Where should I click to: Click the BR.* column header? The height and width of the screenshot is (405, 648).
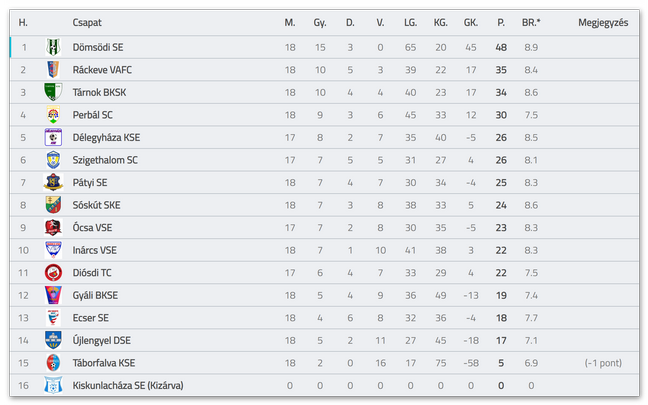[x=531, y=23]
